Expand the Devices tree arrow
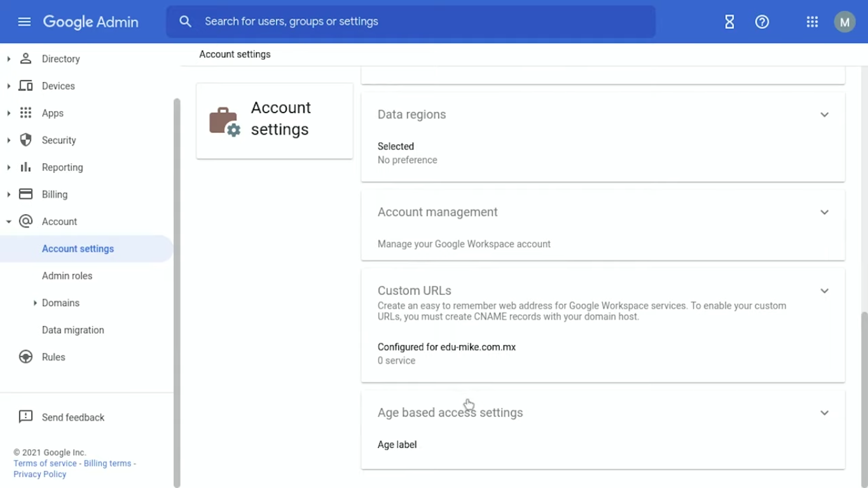Screen dimensions: 868x488 (8, 86)
